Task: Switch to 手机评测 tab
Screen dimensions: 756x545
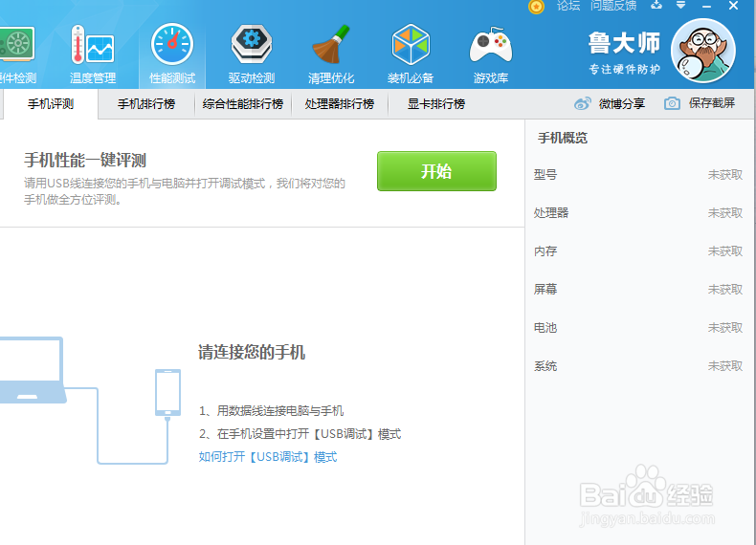Action: (x=50, y=104)
